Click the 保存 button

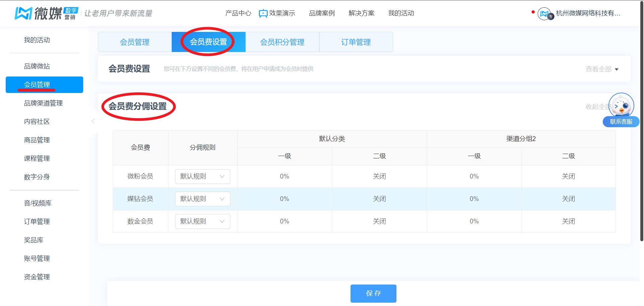pyautogui.click(x=373, y=294)
